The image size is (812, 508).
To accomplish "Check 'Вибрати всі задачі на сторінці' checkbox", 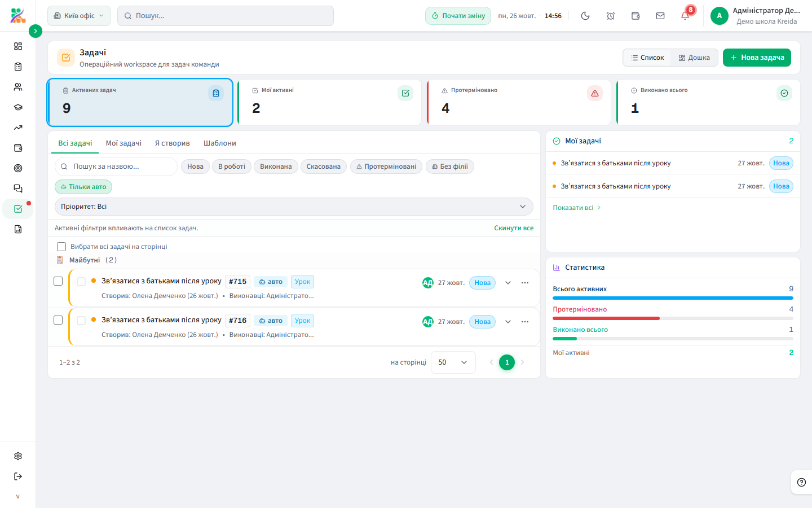I will coord(61,247).
